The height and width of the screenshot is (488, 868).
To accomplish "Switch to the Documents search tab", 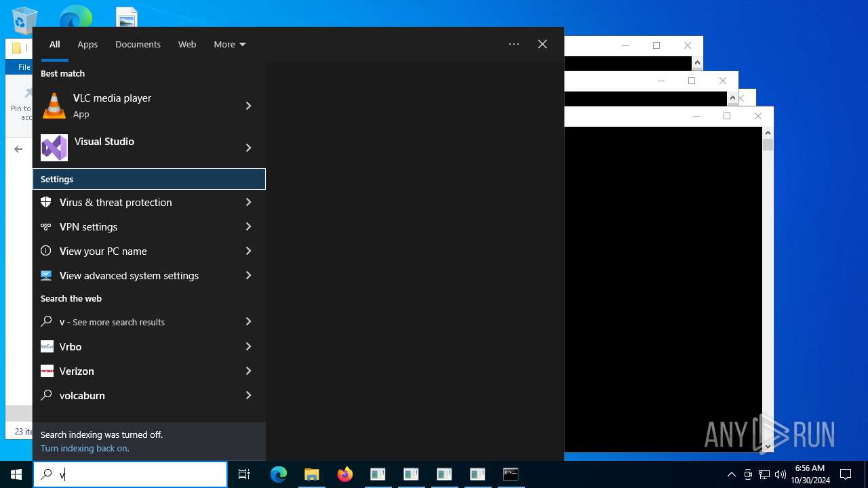I will 138,44.
